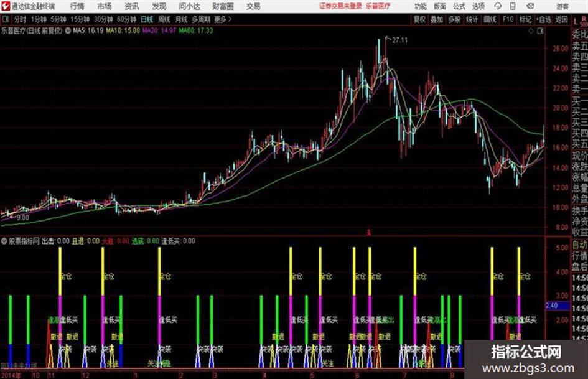Click the MA5: 16.19 indicator value

88,30
